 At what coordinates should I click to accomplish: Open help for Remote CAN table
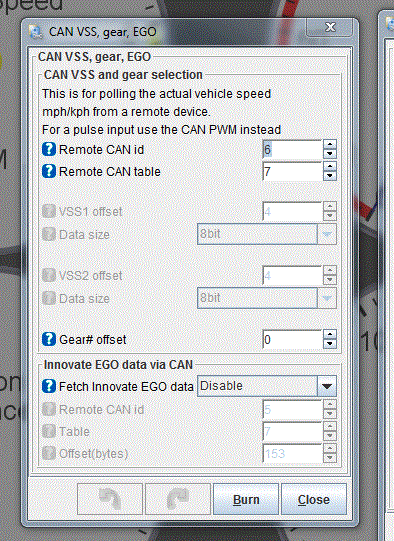tap(49, 171)
